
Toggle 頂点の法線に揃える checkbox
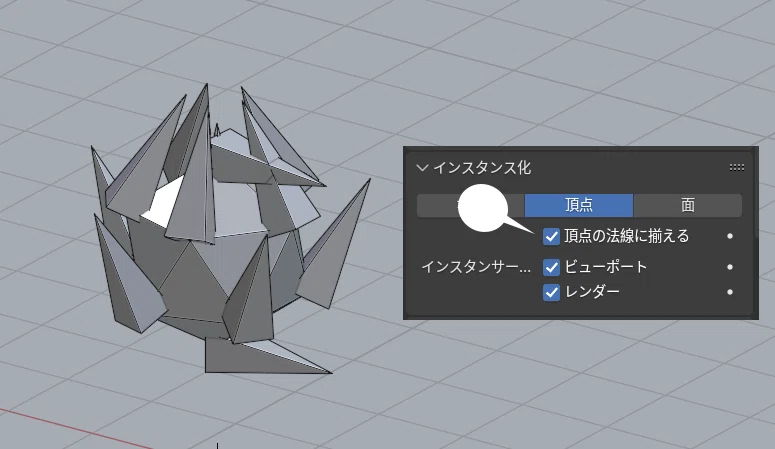551,236
